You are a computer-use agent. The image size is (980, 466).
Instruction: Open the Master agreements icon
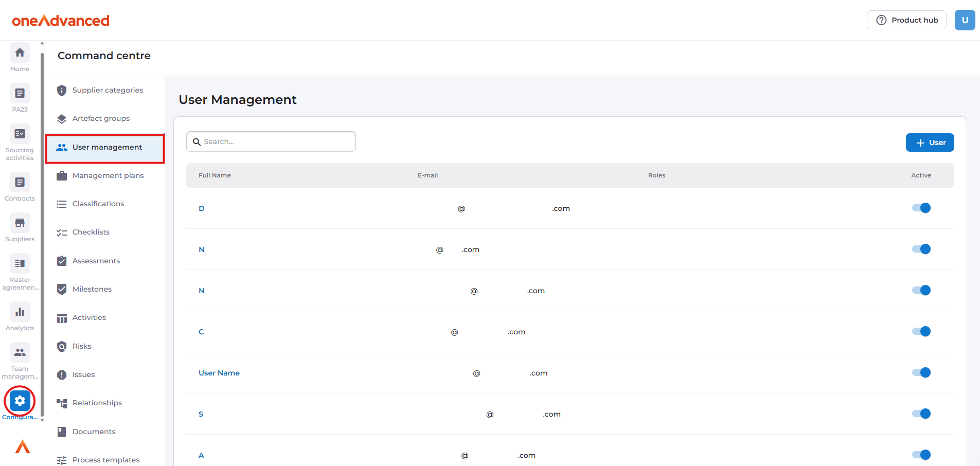(20, 264)
